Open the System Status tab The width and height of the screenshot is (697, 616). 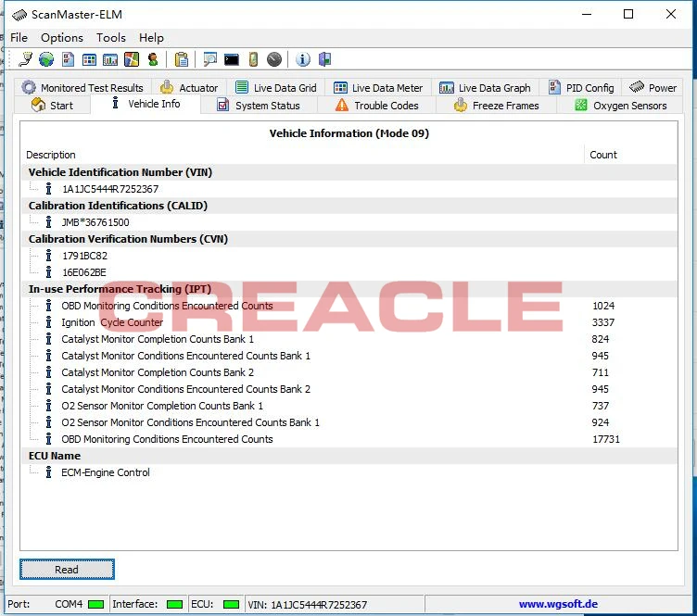pos(259,106)
